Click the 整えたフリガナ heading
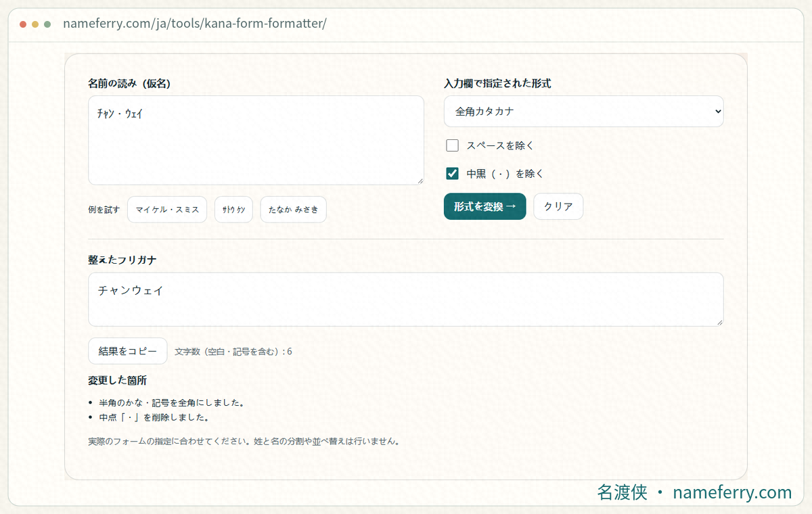The image size is (812, 514). [x=122, y=260]
